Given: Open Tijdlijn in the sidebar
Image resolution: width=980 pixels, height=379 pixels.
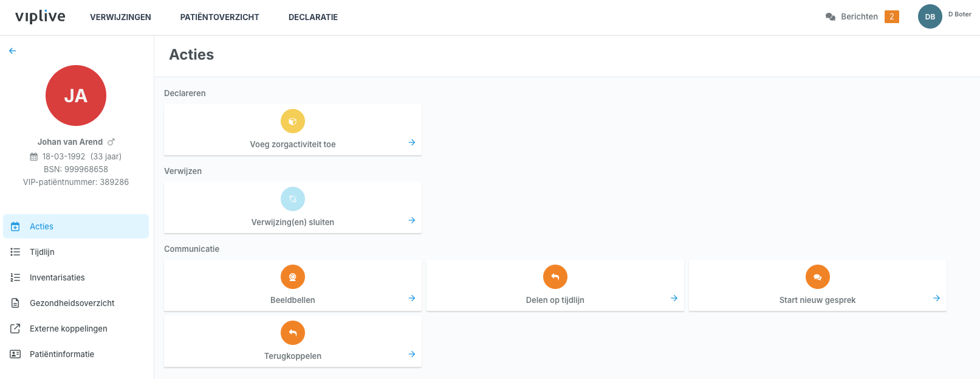Looking at the screenshot, I should [76, 252].
